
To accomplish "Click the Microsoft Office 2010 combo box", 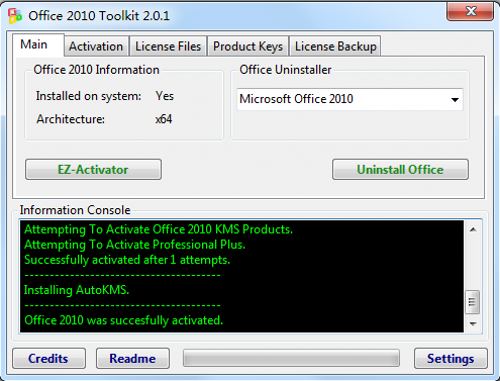I will (x=350, y=99).
